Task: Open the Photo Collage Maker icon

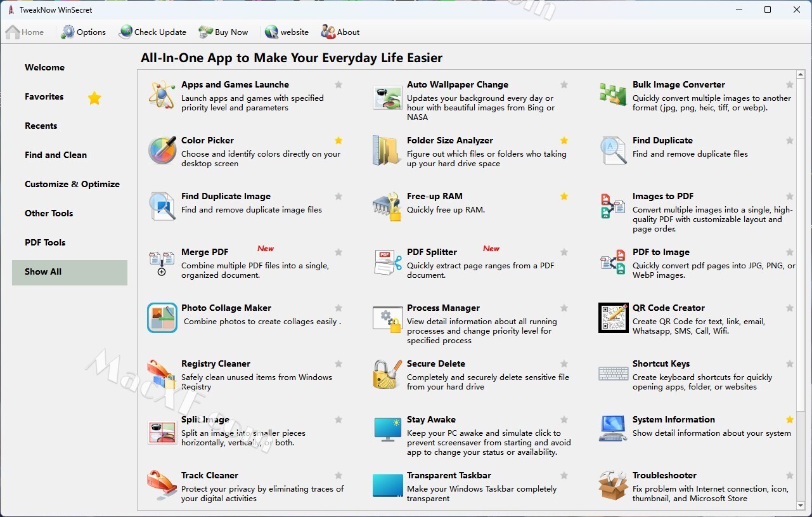Action: click(162, 318)
